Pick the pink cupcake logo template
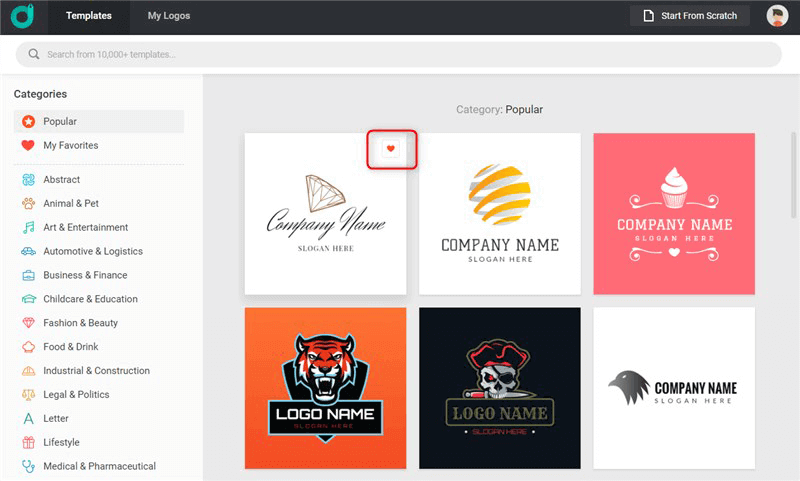800x481 pixels. tap(674, 214)
